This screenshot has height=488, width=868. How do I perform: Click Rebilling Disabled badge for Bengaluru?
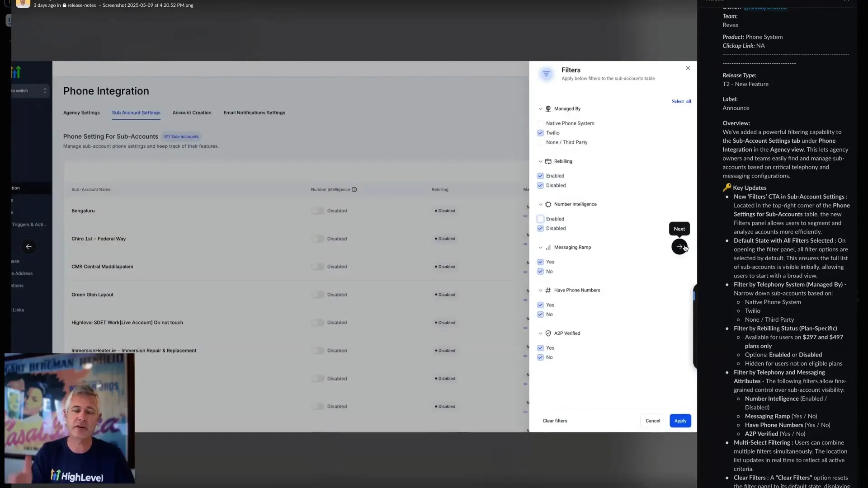(x=445, y=211)
